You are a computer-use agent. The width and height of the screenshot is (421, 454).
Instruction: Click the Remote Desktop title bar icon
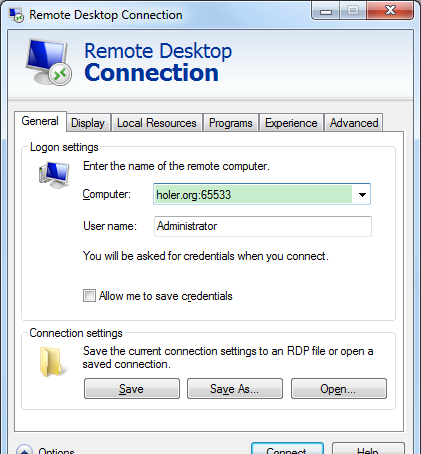(x=16, y=15)
